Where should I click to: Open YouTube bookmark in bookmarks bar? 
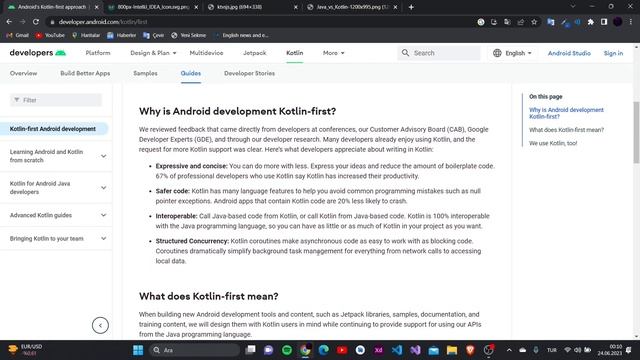(50, 36)
